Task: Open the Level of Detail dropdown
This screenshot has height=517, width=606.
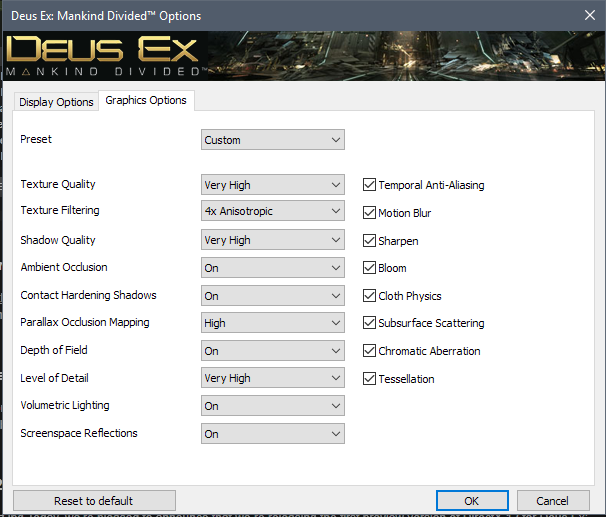Action: [272, 378]
